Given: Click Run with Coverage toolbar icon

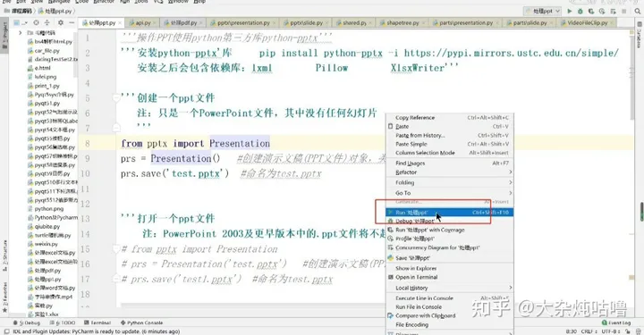Looking at the screenshot, I should point(591,11).
